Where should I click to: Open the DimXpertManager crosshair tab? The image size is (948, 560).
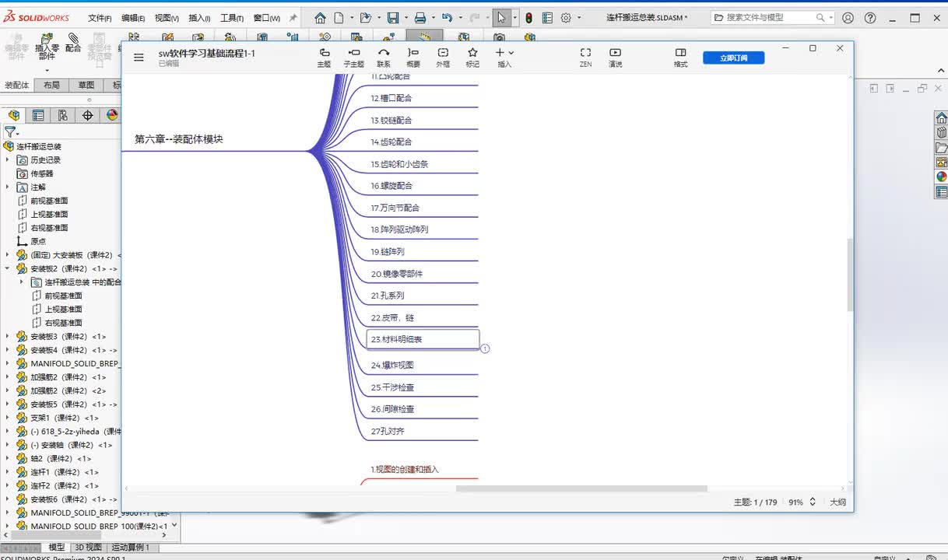coord(88,115)
